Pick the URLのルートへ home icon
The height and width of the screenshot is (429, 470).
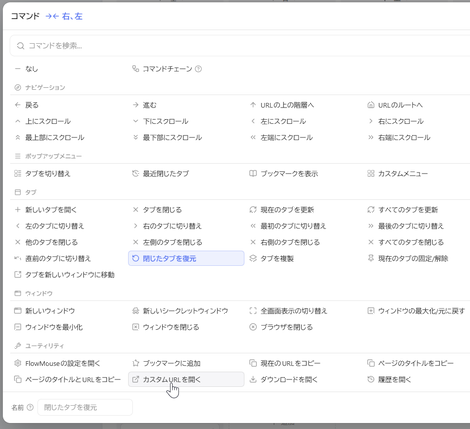371,105
